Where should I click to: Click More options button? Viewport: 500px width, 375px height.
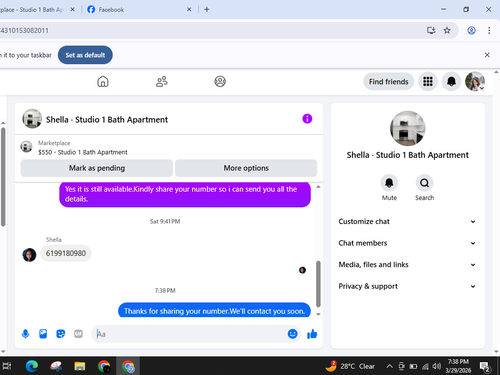[x=246, y=168]
